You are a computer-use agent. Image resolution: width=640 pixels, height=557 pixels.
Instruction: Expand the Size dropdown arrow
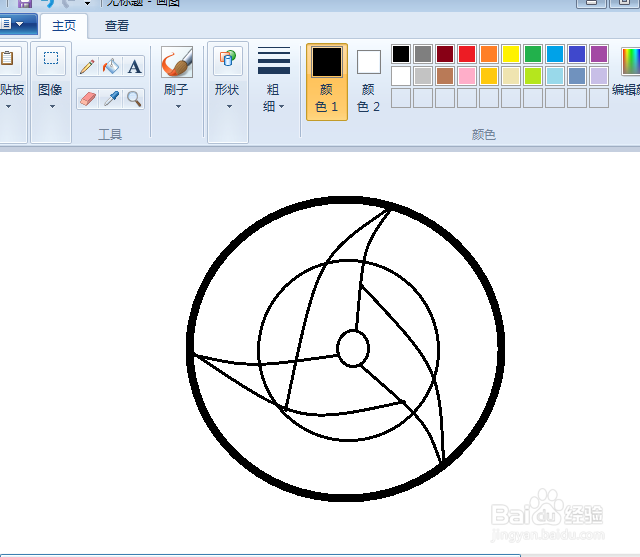(x=282, y=107)
